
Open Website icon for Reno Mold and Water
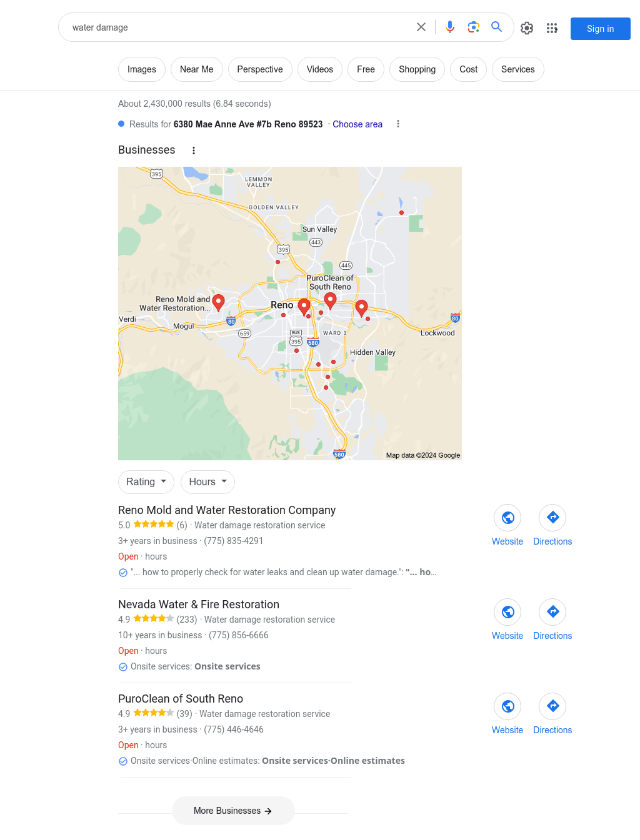pyautogui.click(x=507, y=518)
